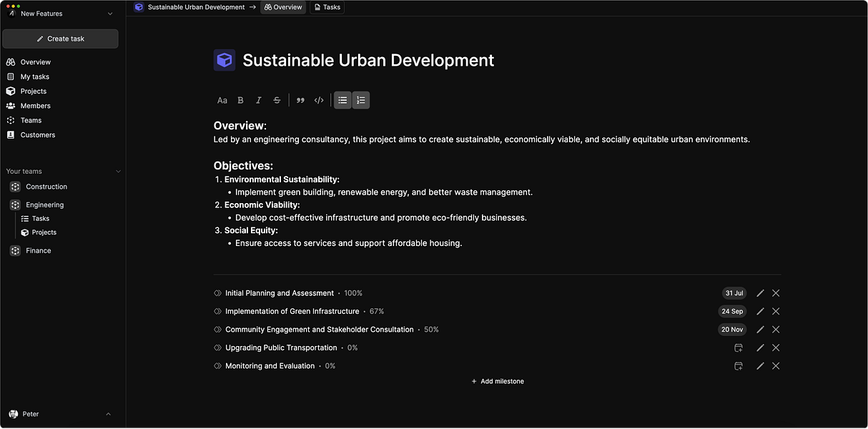
Task: Click the purple project cube icon by the title
Action: 225,60
